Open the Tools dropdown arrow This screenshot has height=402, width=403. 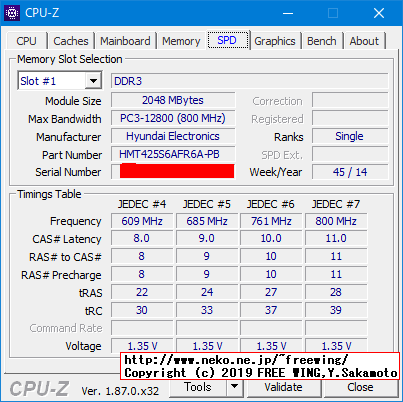[235, 387]
